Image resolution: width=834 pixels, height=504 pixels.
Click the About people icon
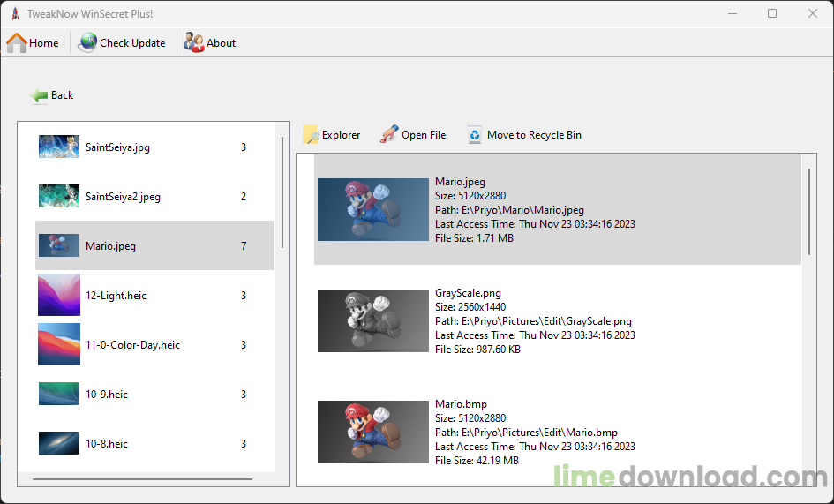pyautogui.click(x=194, y=42)
